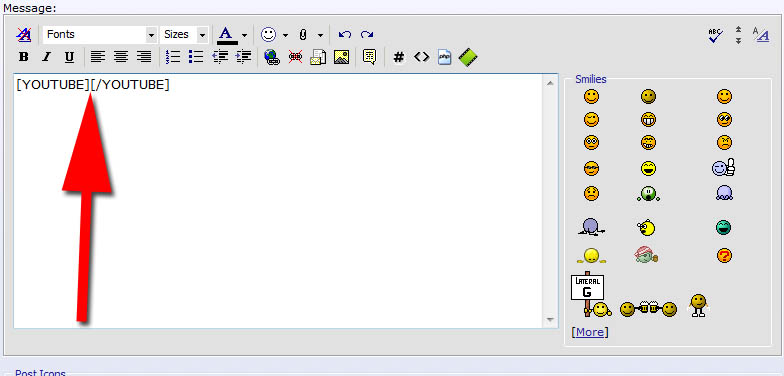The width and height of the screenshot is (784, 376).
Task: Click the Insert Link globe icon
Action: pos(272,57)
